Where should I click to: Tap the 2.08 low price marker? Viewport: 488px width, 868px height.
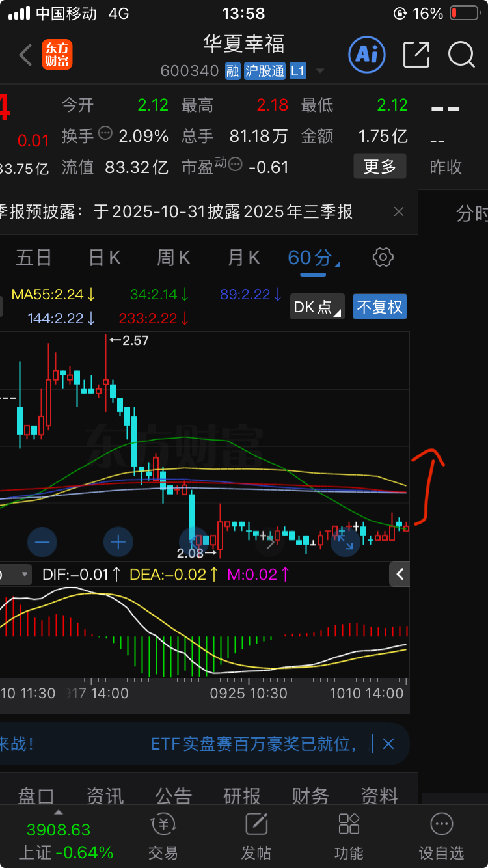pos(196,553)
